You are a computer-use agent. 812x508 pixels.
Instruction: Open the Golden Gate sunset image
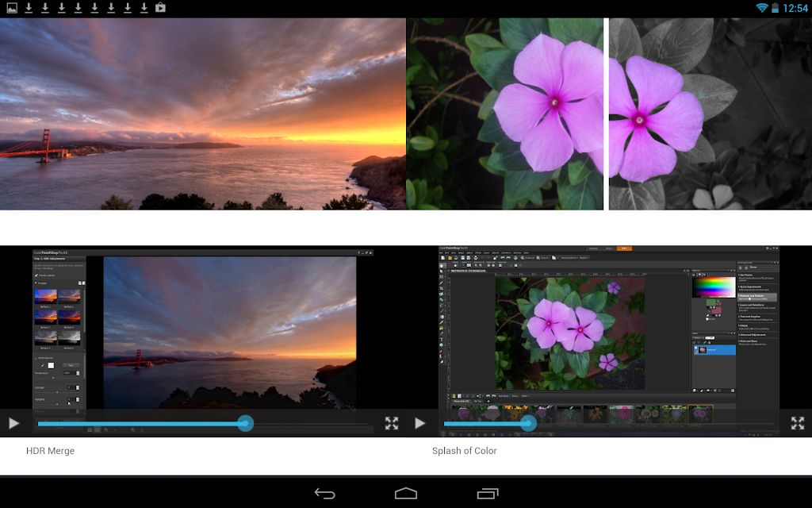[203, 114]
